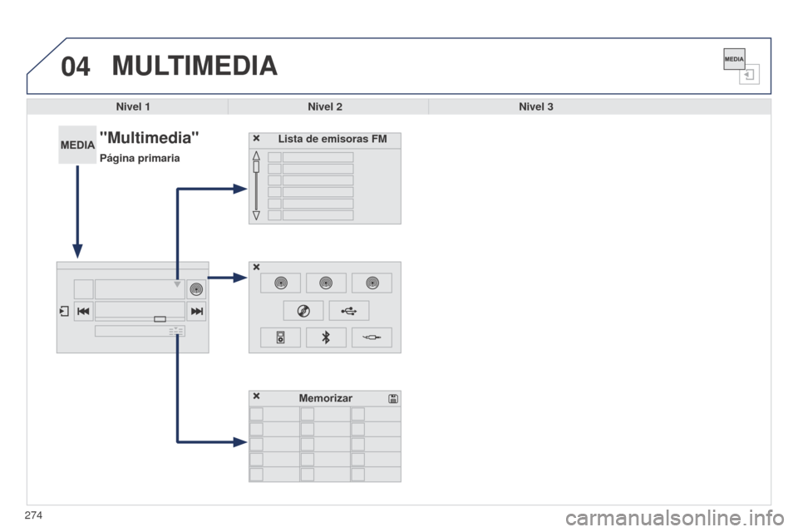Click the Nivel 3 column header

click(536, 106)
